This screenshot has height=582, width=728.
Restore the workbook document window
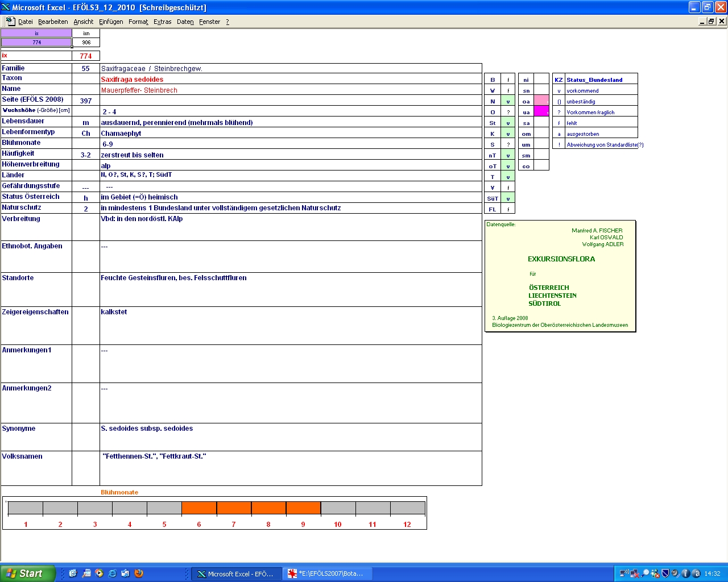(x=712, y=21)
